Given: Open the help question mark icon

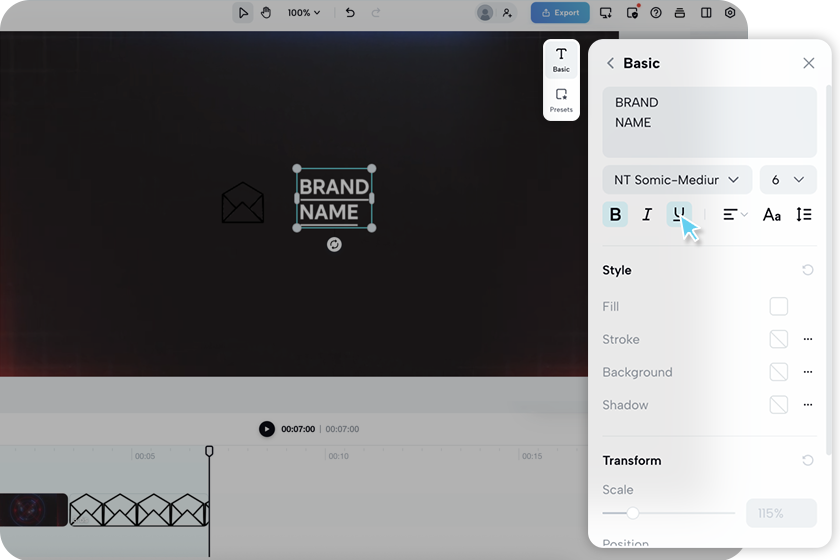Looking at the screenshot, I should click(x=656, y=12).
